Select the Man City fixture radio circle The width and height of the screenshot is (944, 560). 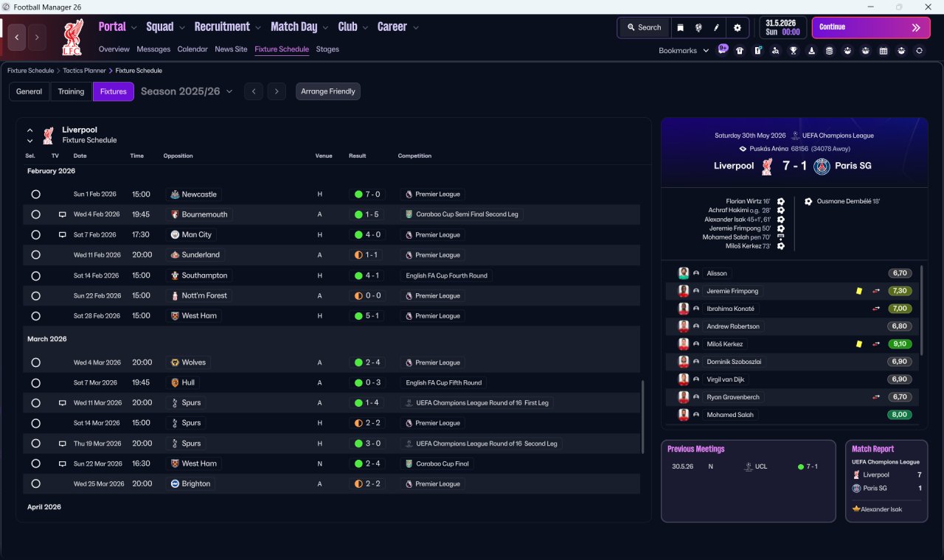pos(35,235)
